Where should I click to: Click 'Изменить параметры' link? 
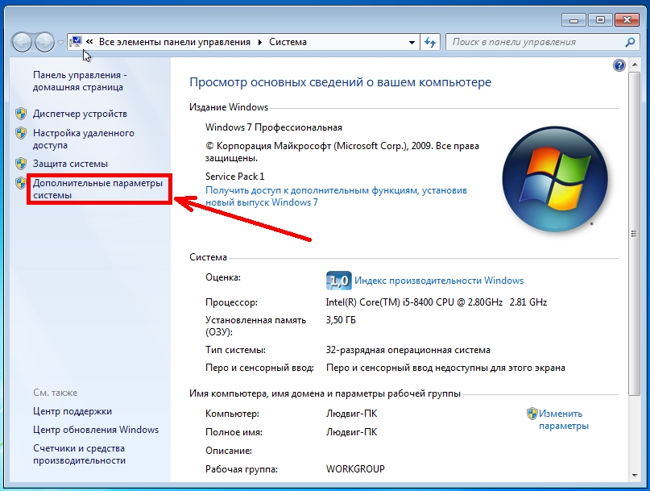pyautogui.click(x=563, y=420)
